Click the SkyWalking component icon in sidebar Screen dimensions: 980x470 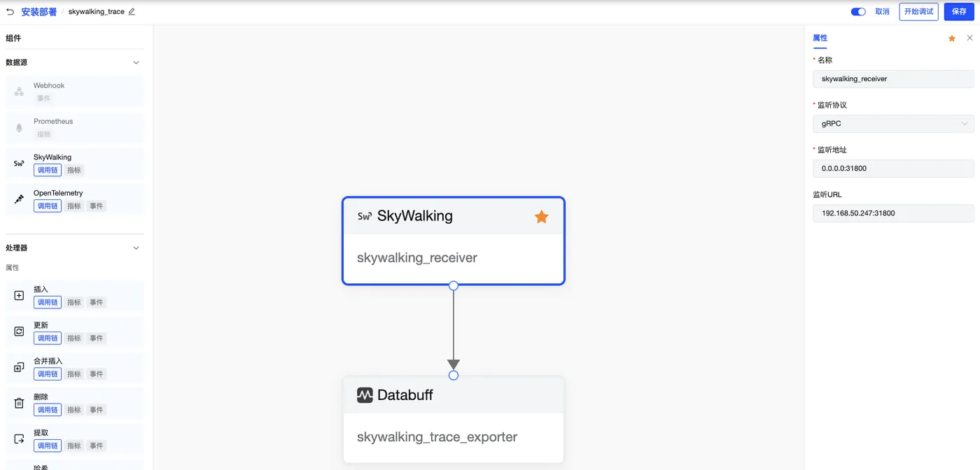tap(19, 164)
